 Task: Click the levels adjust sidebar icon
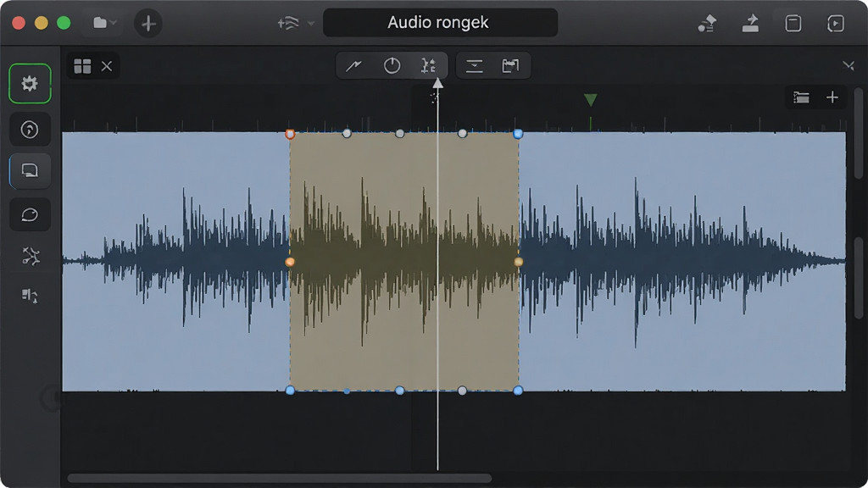point(30,296)
